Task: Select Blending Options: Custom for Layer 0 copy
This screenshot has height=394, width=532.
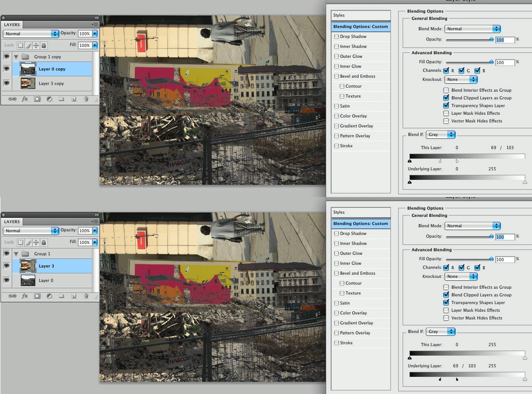Action: pos(361,26)
